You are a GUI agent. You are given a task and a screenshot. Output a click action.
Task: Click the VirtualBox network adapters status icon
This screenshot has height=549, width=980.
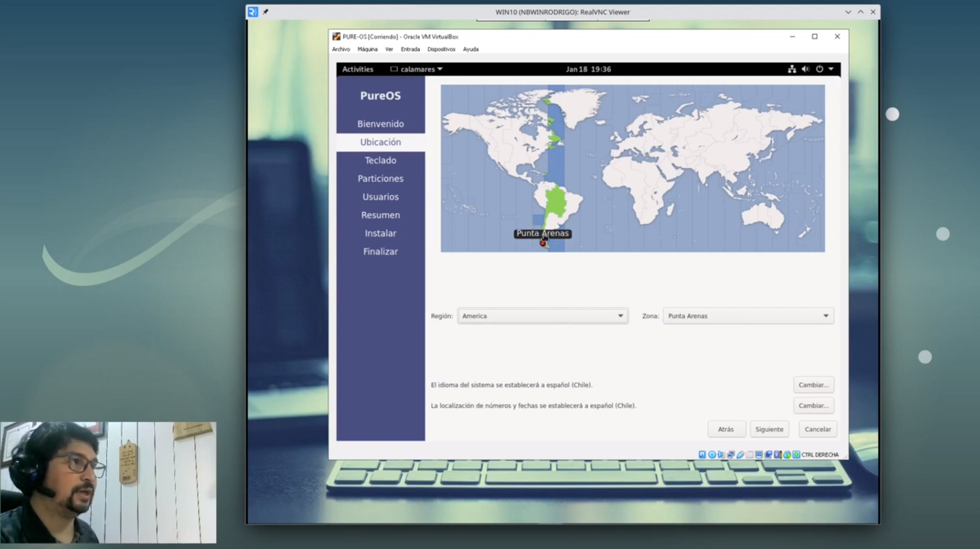731,454
